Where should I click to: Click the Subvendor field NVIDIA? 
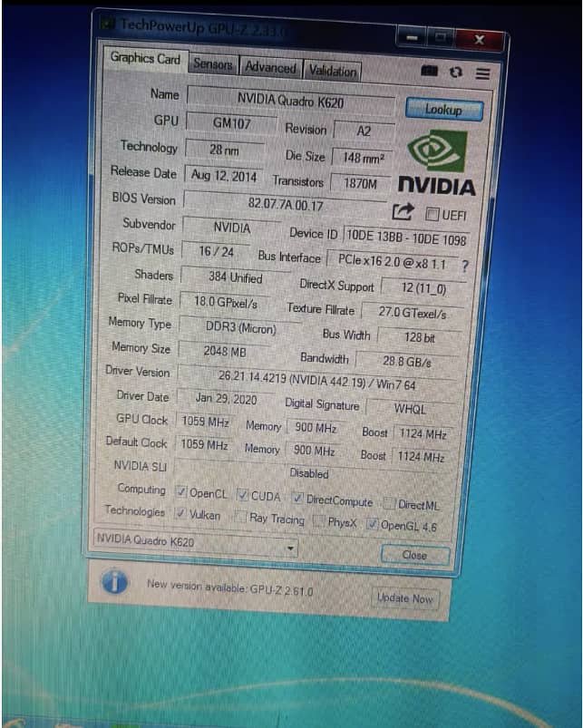point(231,228)
